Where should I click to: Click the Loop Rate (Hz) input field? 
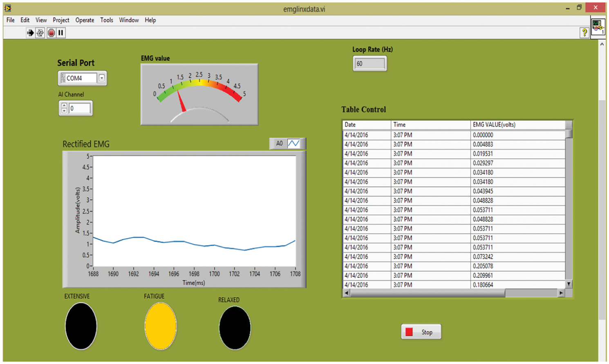coord(369,64)
